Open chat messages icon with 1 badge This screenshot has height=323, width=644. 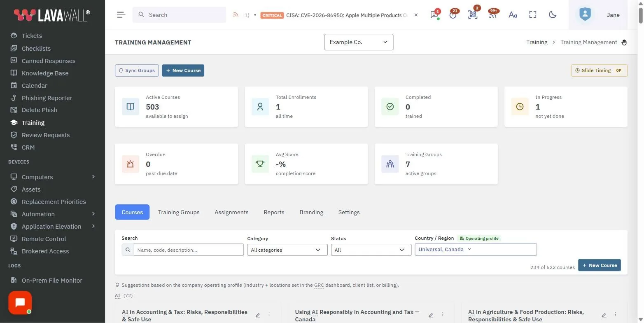point(434,14)
